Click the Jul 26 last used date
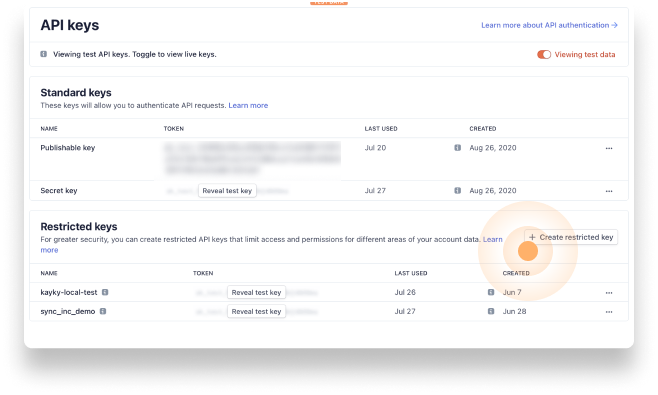The image size is (658, 395). pos(405,292)
